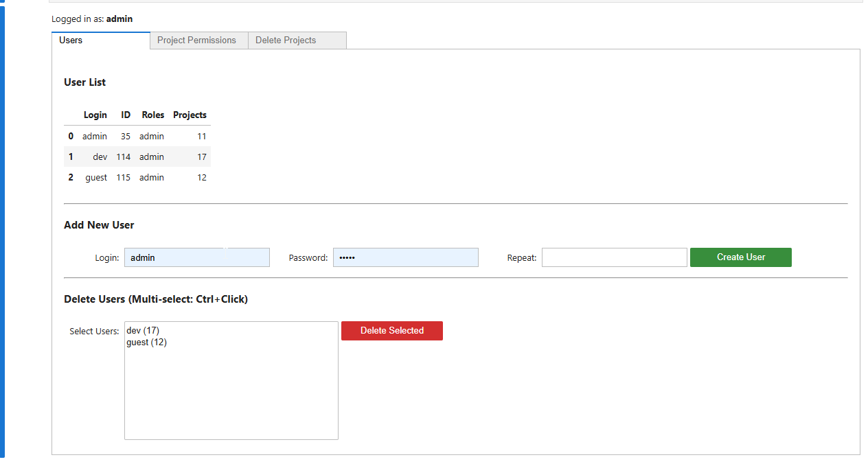
Task: Select dev (17) in the delete list
Action: point(143,331)
